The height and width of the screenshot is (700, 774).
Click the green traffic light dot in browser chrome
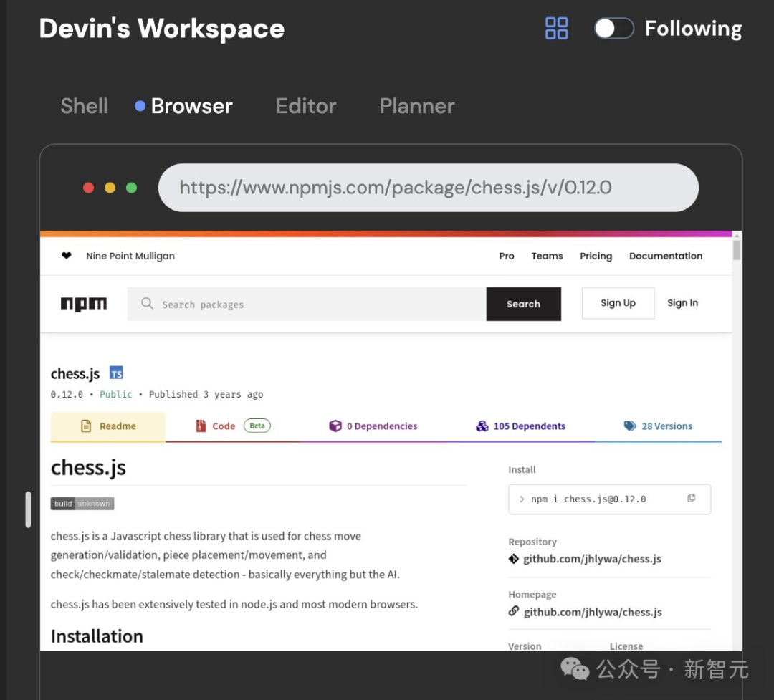point(131,187)
